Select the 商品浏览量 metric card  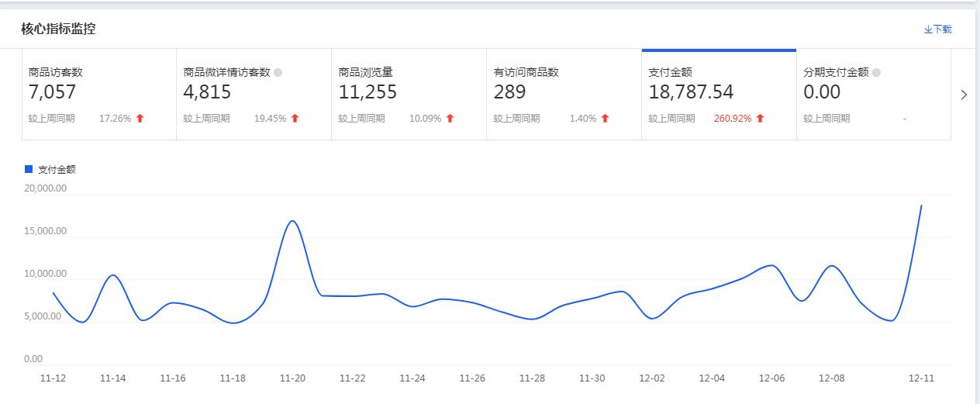[x=409, y=95]
